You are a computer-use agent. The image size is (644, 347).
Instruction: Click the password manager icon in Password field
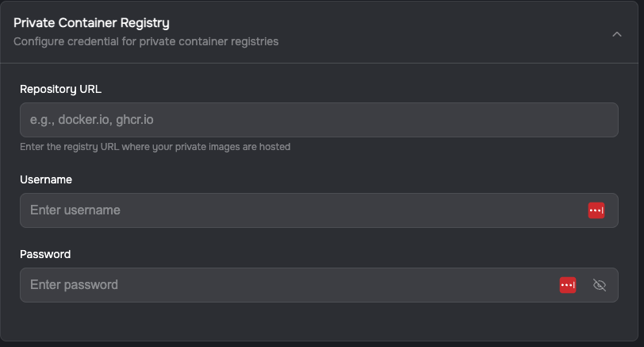coord(567,285)
